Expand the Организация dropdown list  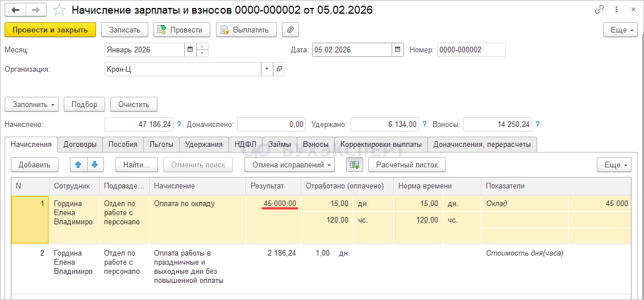tap(267, 69)
